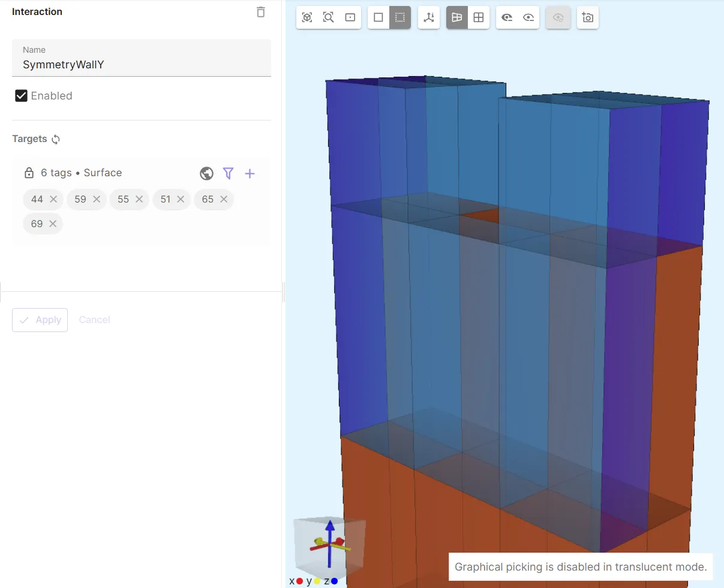724x588 pixels.
Task: Click the orientation axes cube widget
Action: [329, 544]
